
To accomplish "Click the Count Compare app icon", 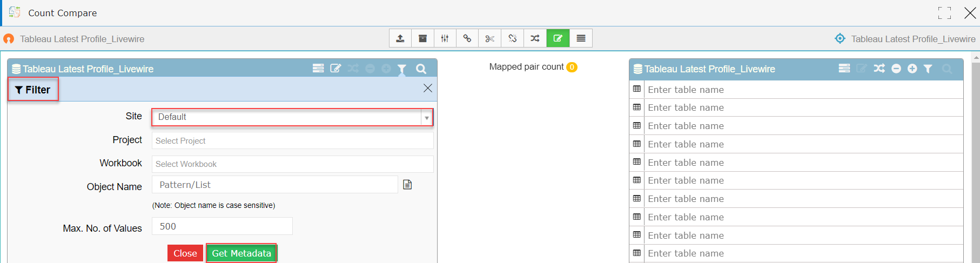I will (15, 12).
